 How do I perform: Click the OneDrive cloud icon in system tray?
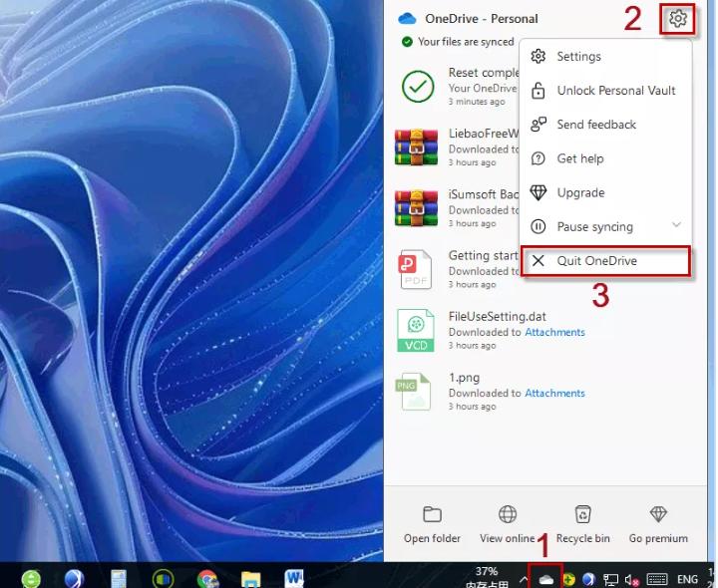(x=545, y=579)
